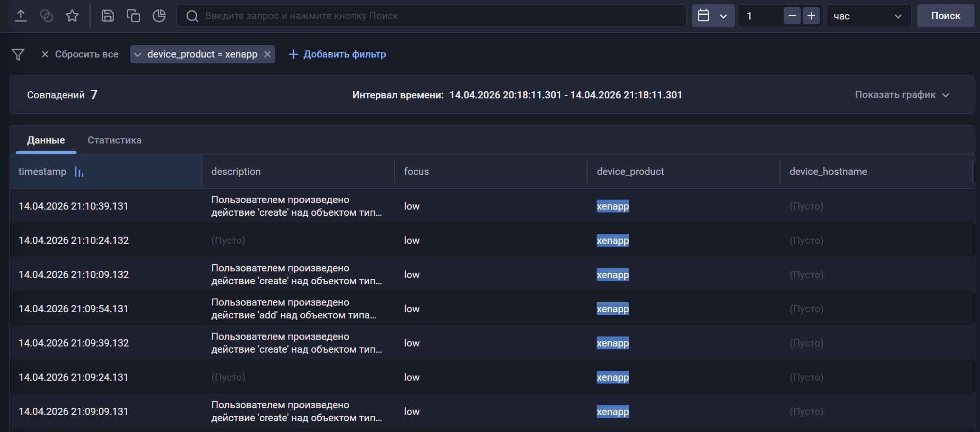Viewport: 980px width, 432px height.
Task: Open the час time unit dropdown
Action: click(x=868, y=16)
